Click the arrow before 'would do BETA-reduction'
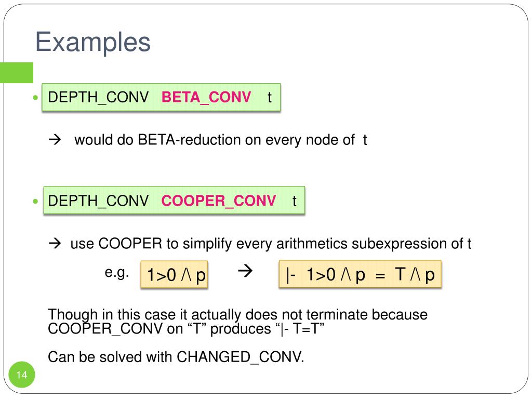This screenshot has height=399, width=532. [55, 139]
